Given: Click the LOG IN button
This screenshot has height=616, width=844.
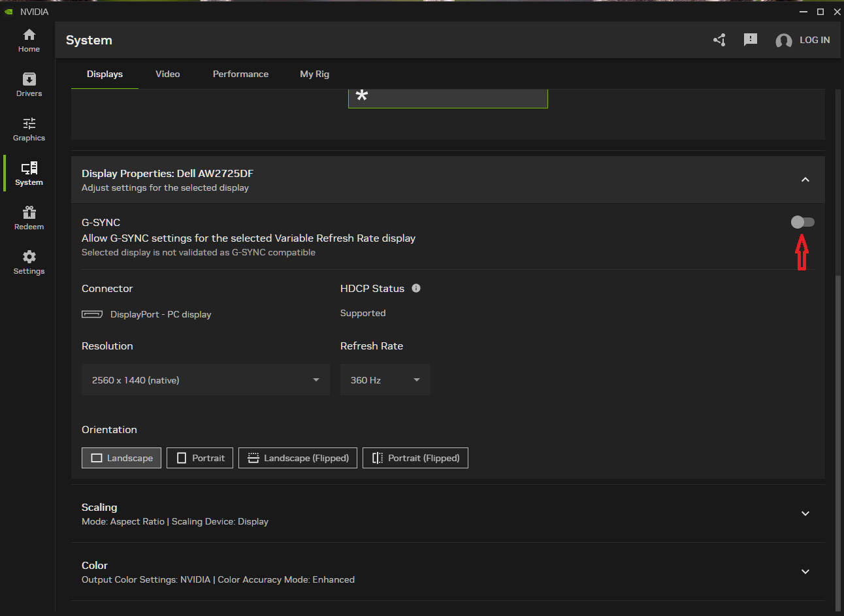Looking at the screenshot, I should 803,41.
